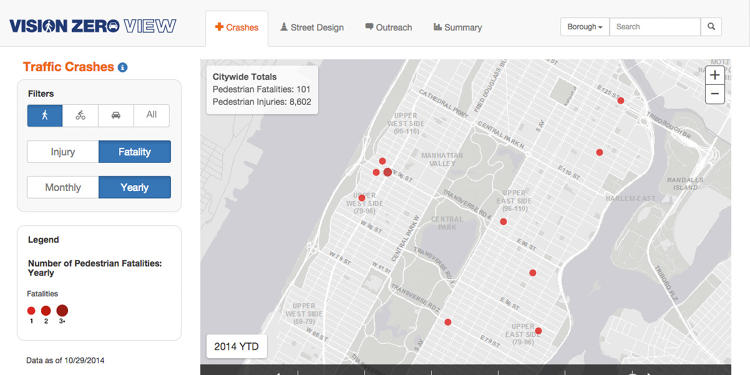Select the motor vehicle filter icon
Image resolution: width=750 pixels, height=375 pixels.
116,115
